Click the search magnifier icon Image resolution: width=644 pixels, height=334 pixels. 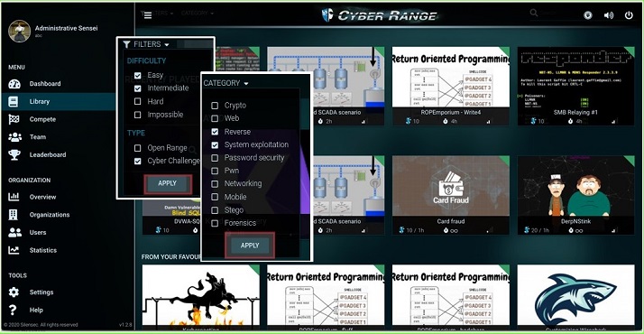(x=534, y=14)
